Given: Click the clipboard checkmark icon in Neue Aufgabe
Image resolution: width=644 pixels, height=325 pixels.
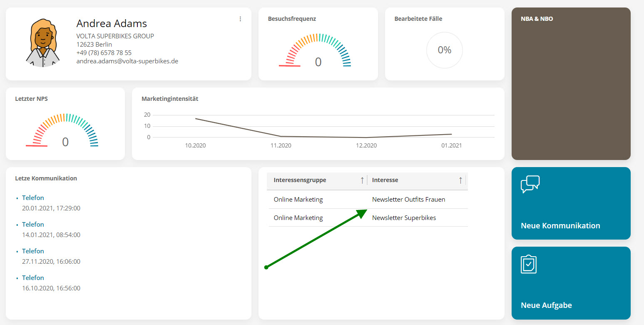Looking at the screenshot, I should (x=529, y=264).
